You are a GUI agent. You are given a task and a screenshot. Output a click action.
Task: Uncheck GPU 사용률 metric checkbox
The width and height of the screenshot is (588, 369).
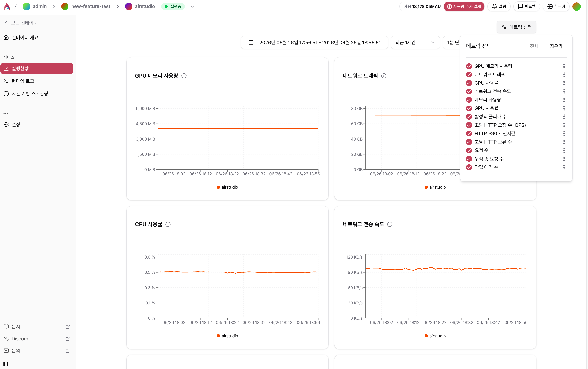[469, 108]
